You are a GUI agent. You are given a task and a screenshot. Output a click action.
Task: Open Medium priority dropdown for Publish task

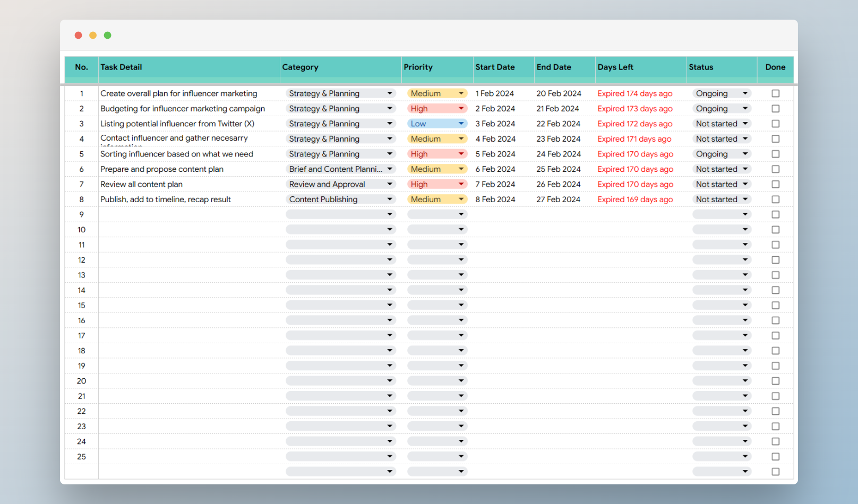coord(437,199)
